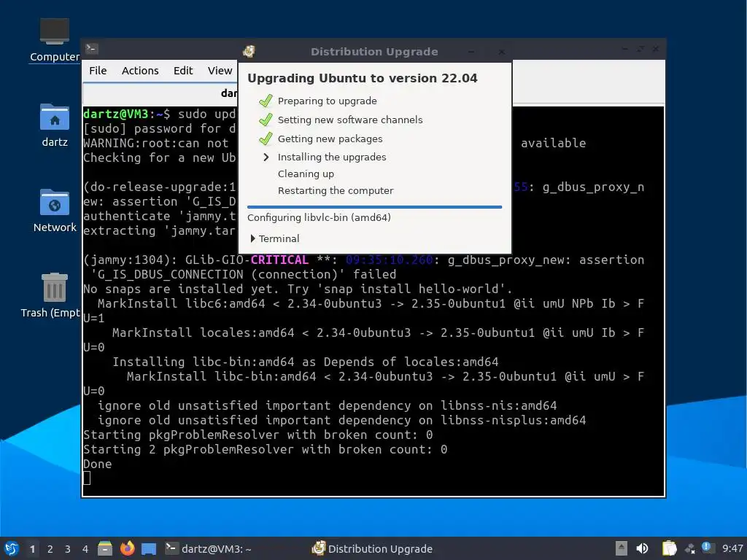Click the Setting new software channels checkmark

coord(266,120)
